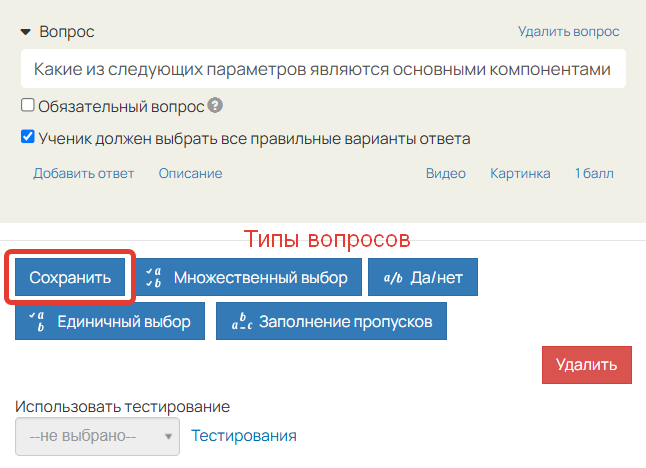Change score via 1 балл link
Image resolution: width=646 pixels, height=468 pixels.
[594, 173]
